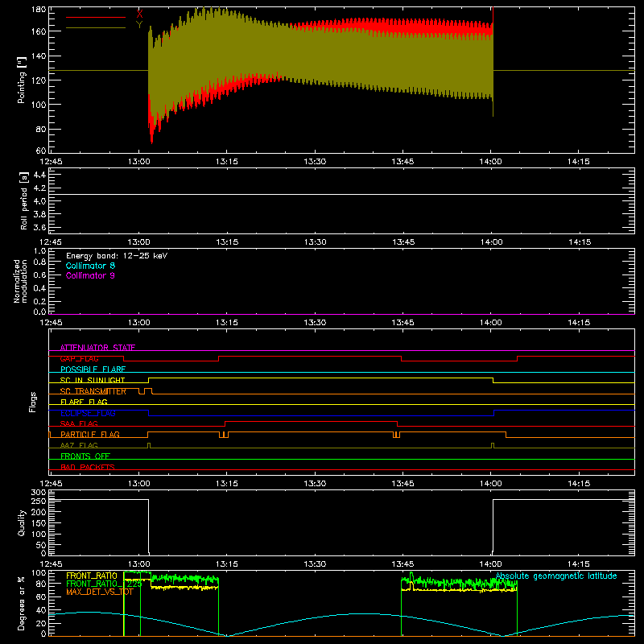Click the POSSIBLE_FLARE flag label

point(93,369)
